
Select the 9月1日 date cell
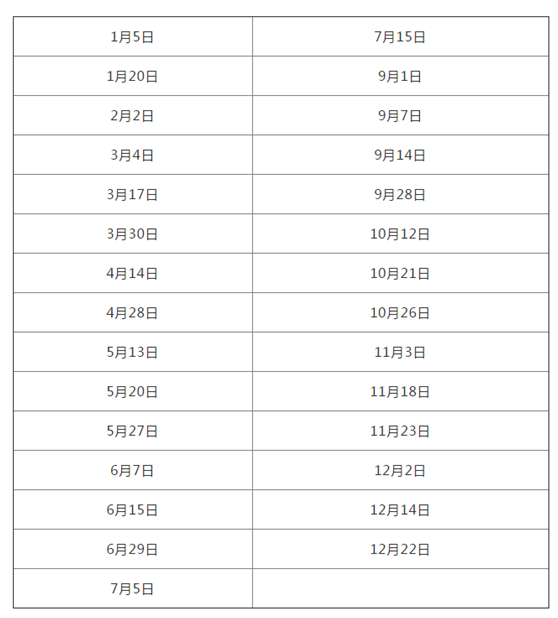400,76
